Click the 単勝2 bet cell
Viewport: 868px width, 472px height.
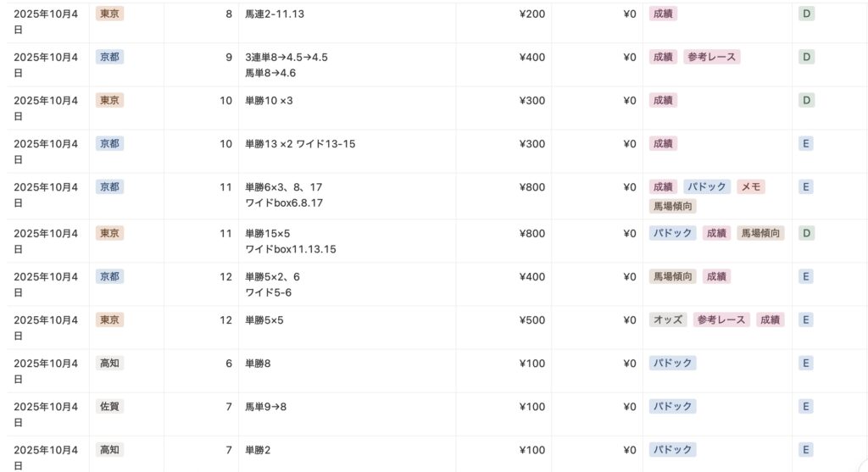258,450
